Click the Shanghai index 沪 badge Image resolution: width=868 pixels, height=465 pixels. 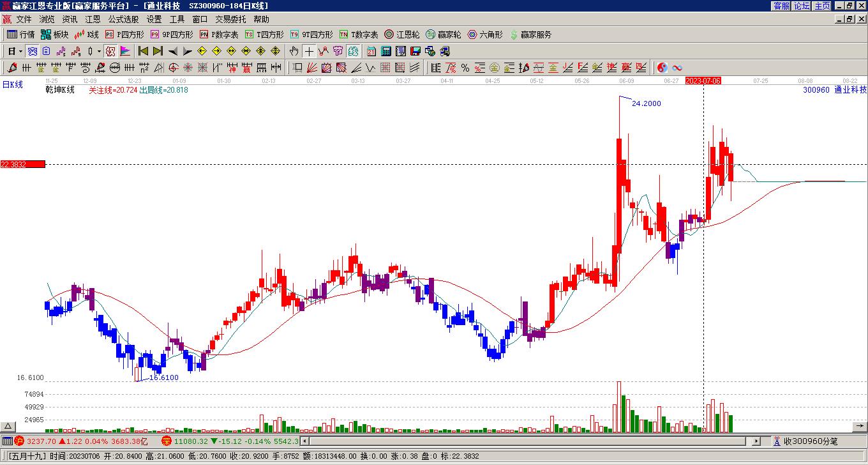pos(19,441)
